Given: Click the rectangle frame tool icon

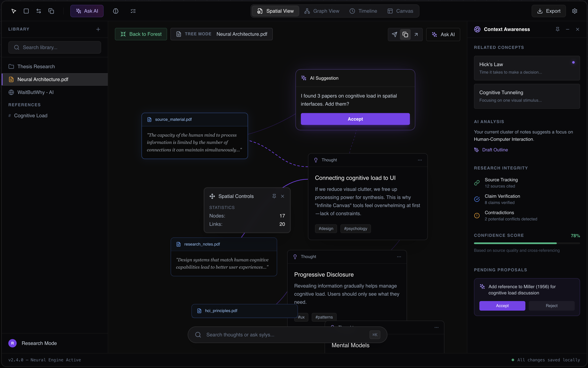Looking at the screenshot, I should [x=26, y=11].
